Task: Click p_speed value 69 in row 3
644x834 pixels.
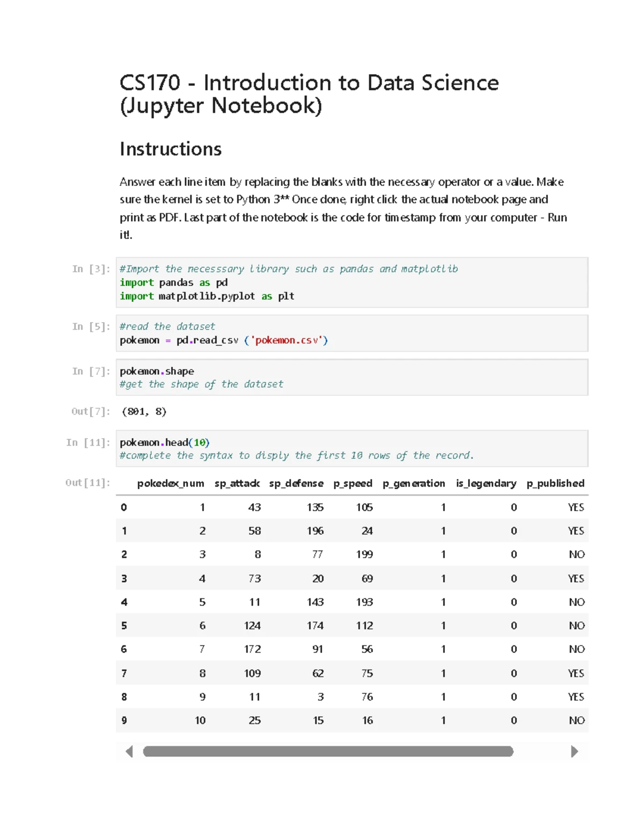Action: (x=367, y=578)
